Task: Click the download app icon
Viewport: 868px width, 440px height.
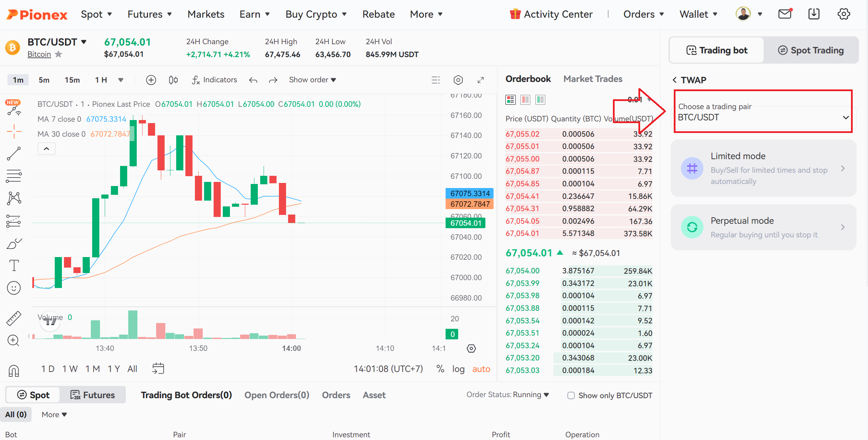Action: [814, 14]
